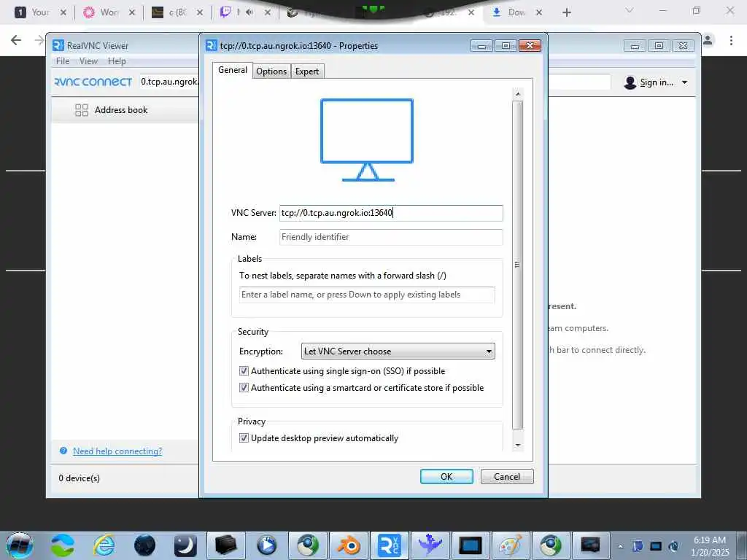Click Show desktop strip at taskbar end
The width and height of the screenshot is (747, 560).
742,545
